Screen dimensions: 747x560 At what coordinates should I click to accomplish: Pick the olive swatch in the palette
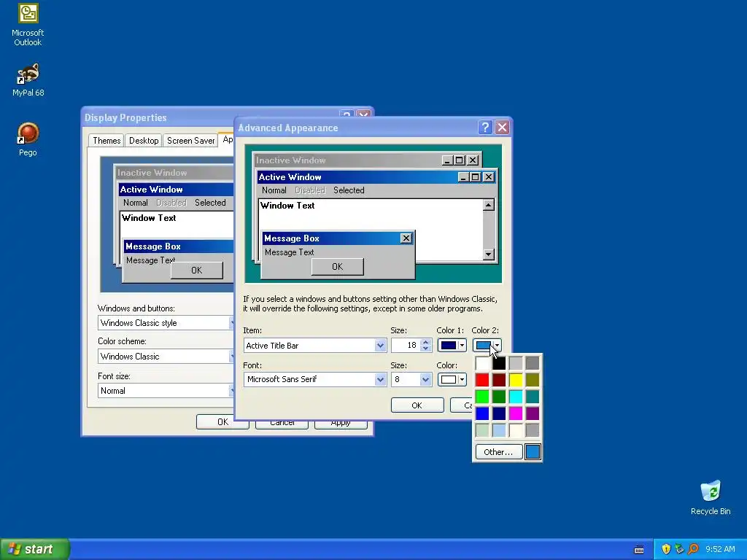tap(533, 380)
